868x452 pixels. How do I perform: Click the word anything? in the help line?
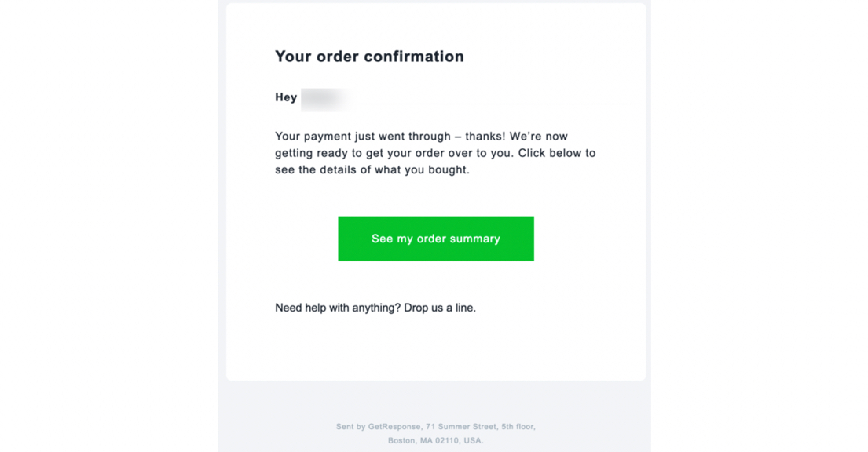point(376,308)
